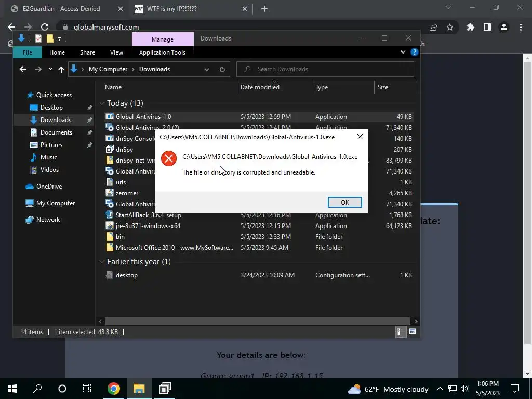Refresh the Downloads folder
This screenshot has height=399, width=532.
(x=222, y=69)
